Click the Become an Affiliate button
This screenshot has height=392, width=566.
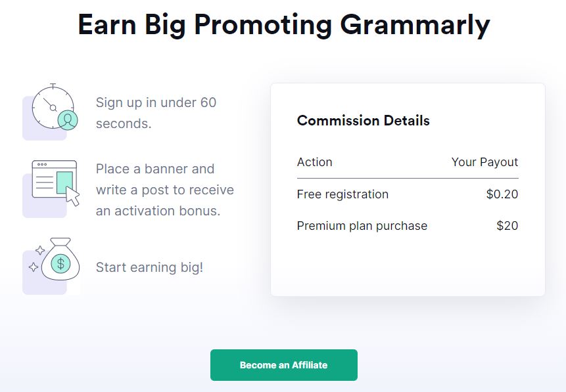pyautogui.click(x=284, y=365)
